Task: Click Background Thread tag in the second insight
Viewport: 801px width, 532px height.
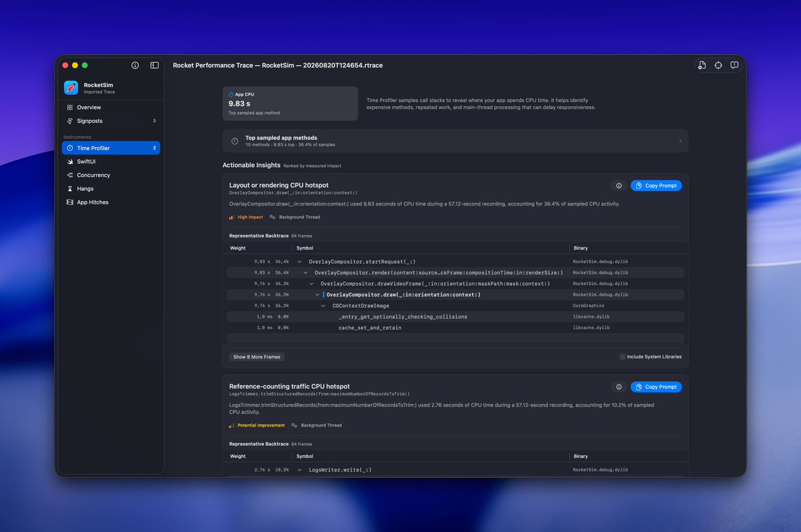Action: (317, 425)
